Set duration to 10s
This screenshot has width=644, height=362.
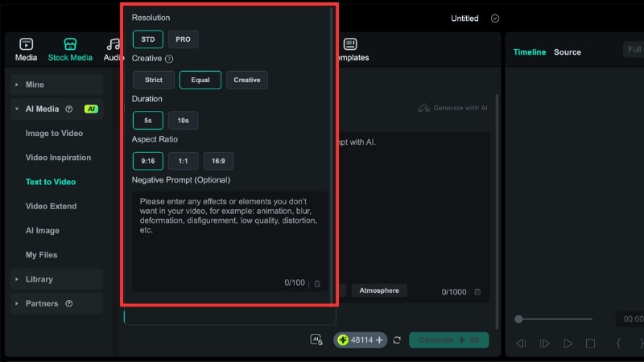click(184, 120)
